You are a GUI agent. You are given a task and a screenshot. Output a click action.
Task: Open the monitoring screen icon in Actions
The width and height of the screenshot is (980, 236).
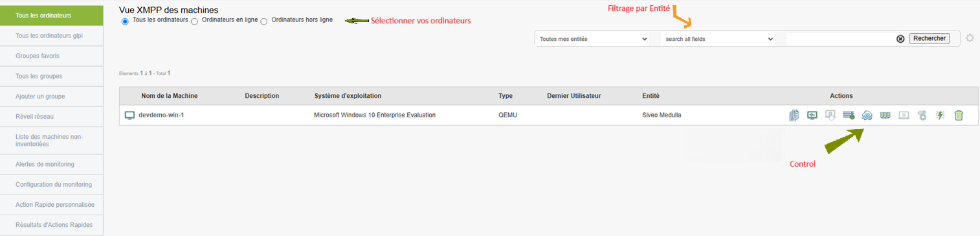[x=812, y=115]
